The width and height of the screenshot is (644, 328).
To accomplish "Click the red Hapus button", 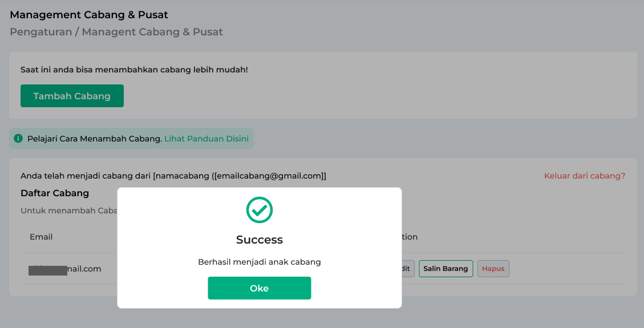I will 493,269.
